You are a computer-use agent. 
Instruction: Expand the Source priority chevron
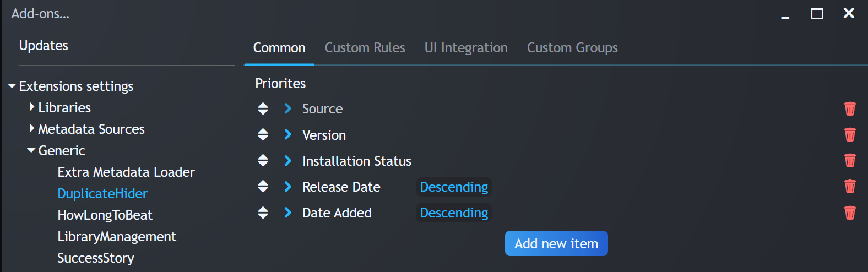[287, 108]
